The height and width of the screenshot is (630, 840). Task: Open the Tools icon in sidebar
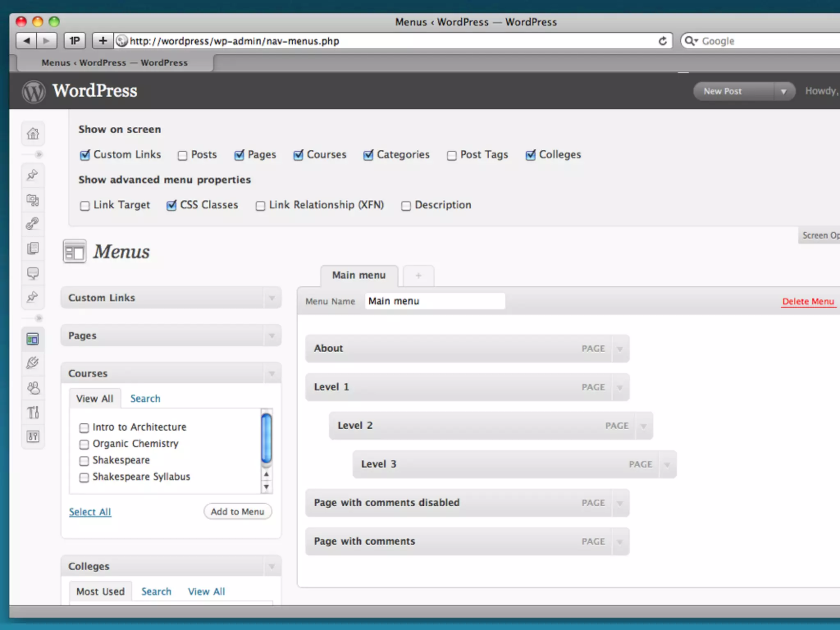click(33, 412)
